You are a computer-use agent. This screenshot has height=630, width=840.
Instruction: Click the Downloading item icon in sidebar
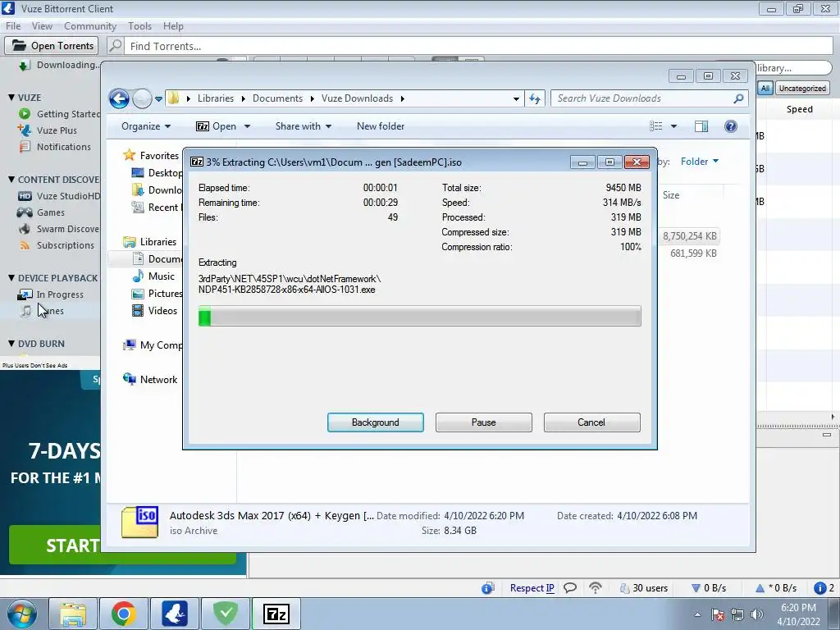(x=24, y=66)
